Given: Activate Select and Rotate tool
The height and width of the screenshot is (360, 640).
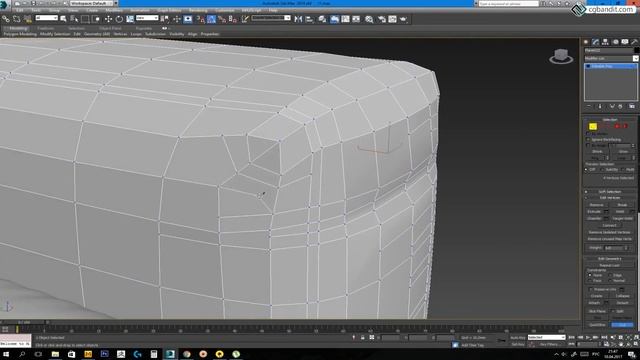Looking at the screenshot, I should (119, 19).
